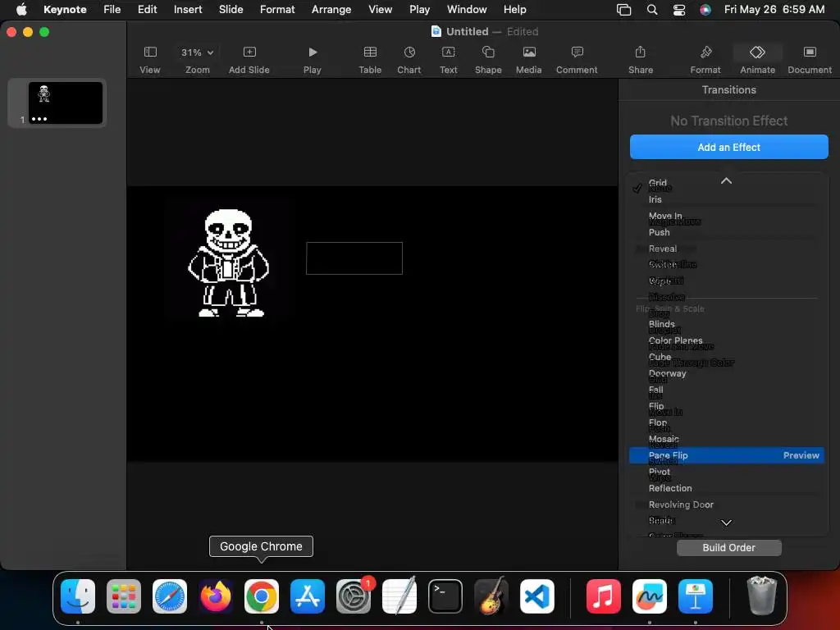Insert a Chart from the toolbar
Viewport: 840px width, 630px height.
coord(409,60)
